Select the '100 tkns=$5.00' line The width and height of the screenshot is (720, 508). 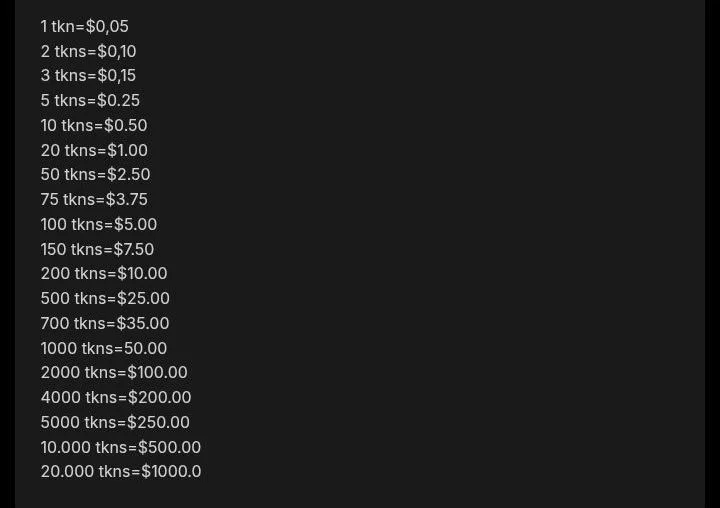(x=99, y=224)
